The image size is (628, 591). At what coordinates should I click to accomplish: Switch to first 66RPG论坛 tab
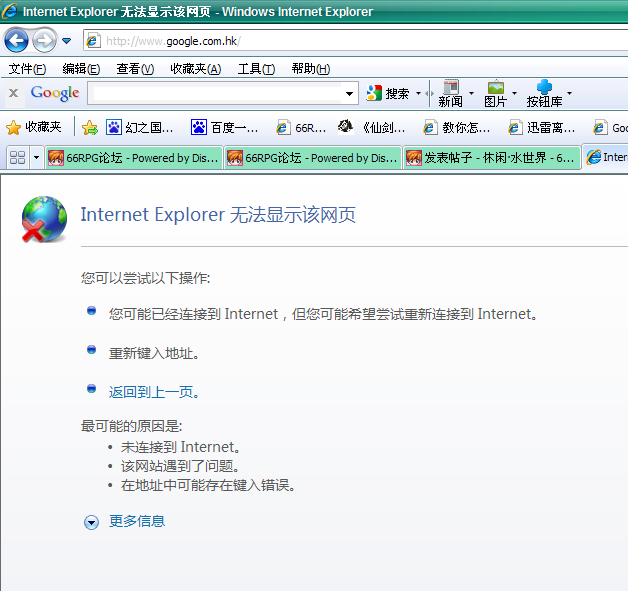134,158
